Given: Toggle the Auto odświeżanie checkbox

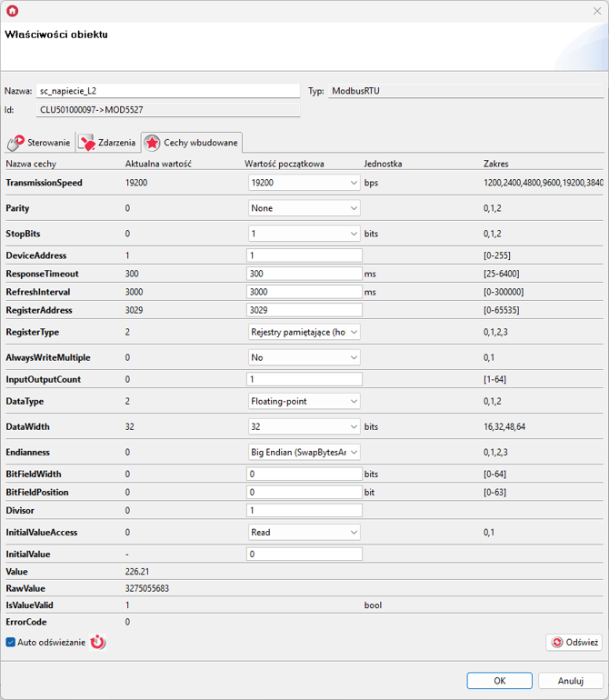Looking at the screenshot, I should coord(11,642).
